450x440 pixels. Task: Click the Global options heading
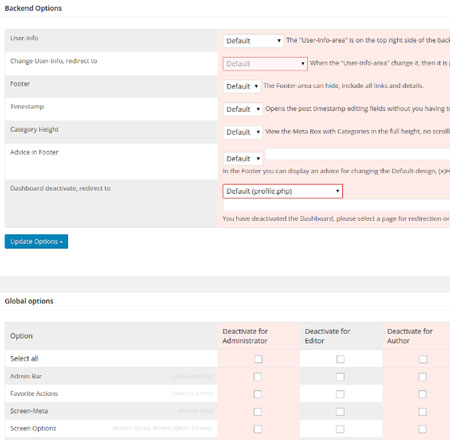coord(29,301)
